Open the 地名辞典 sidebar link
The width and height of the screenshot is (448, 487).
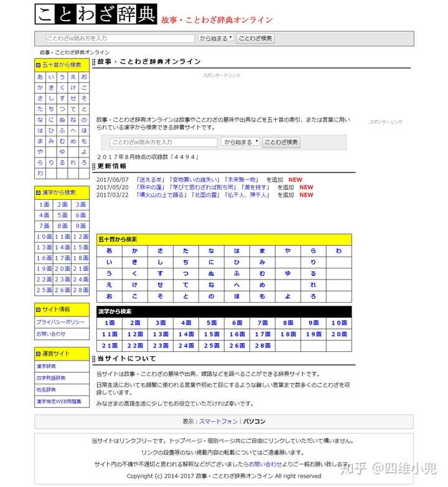46,389
